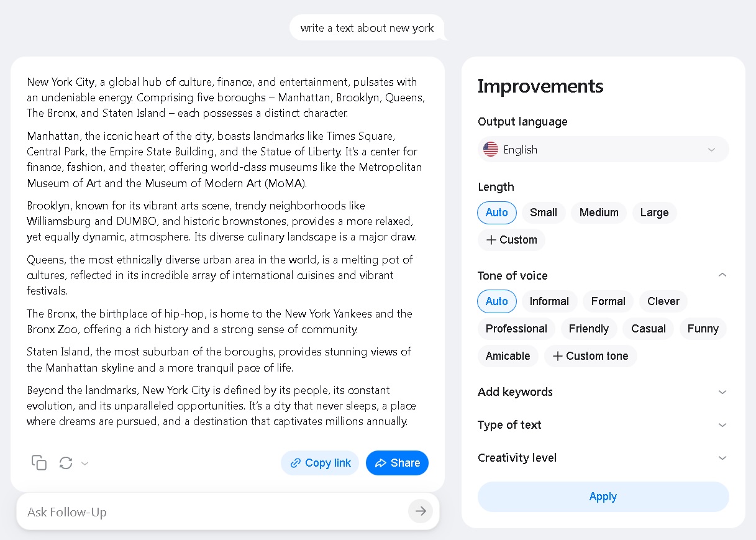This screenshot has height=540, width=756.
Task: Select Small length option
Action: 544,213
